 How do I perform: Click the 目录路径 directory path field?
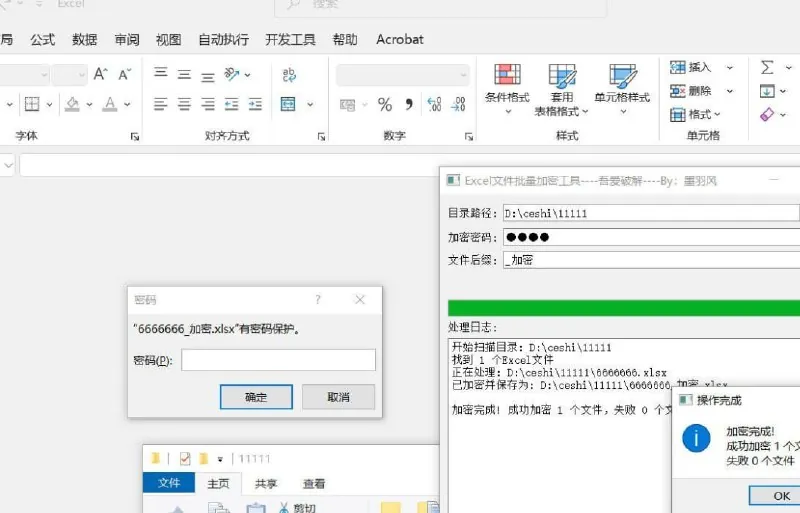(x=652, y=213)
